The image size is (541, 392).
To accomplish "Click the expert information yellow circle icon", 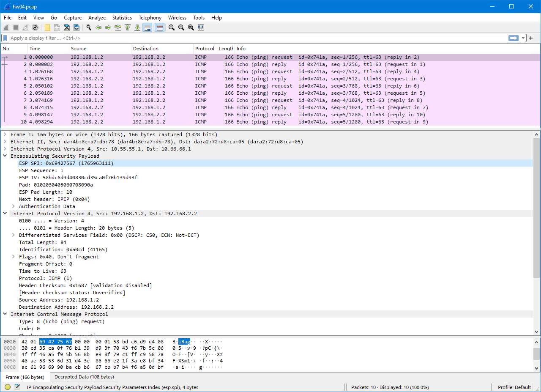I will pyautogui.click(x=8, y=387).
